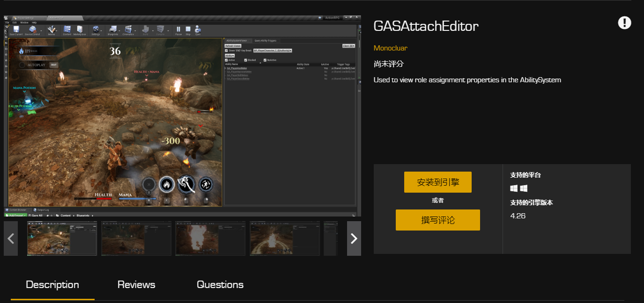The height and width of the screenshot is (303, 644).
Task: Select the Save Current toolbar icon
Action: click(16, 30)
